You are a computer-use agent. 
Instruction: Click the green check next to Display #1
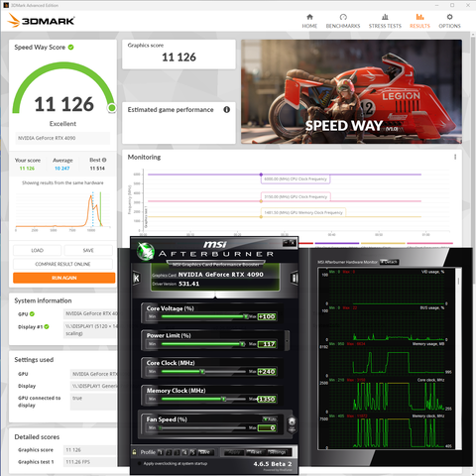pyautogui.click(x=47, y=326)
